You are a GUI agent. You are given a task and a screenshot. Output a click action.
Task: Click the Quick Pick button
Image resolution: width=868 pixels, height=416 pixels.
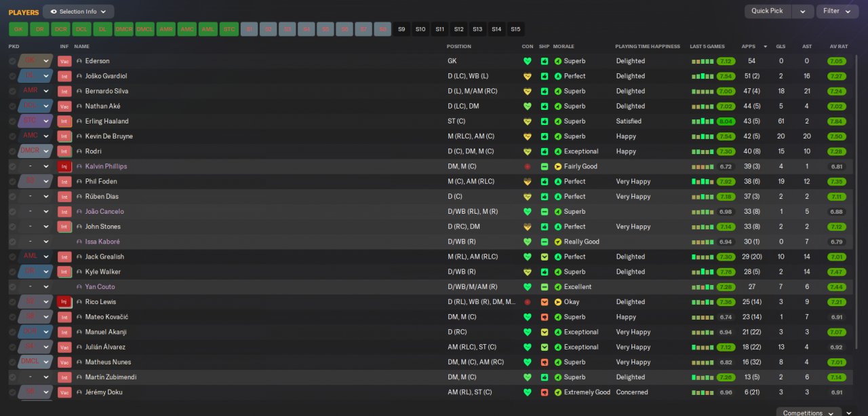[768, 12]
